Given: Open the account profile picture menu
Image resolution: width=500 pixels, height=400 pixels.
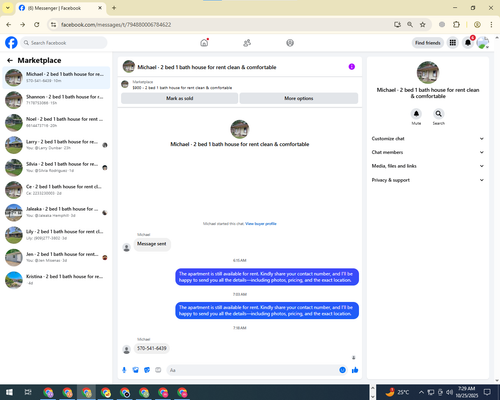Looking at the screenshot, I should click(483, 43).
